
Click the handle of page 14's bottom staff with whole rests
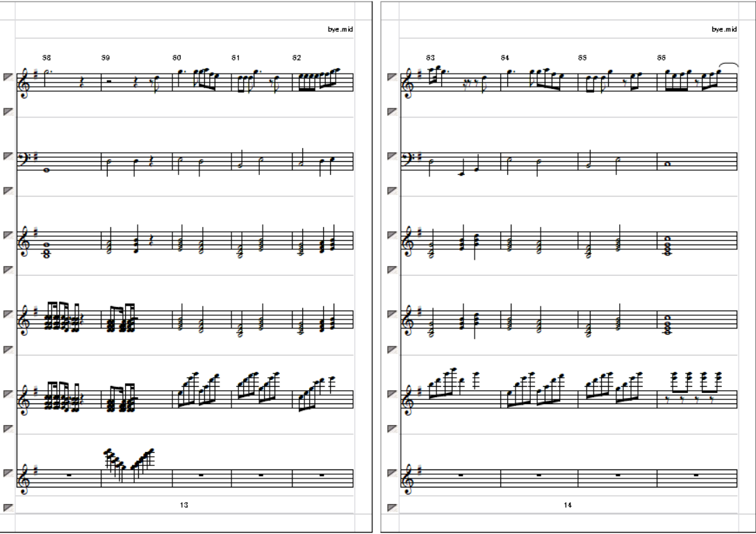click(x=392, y=473)
